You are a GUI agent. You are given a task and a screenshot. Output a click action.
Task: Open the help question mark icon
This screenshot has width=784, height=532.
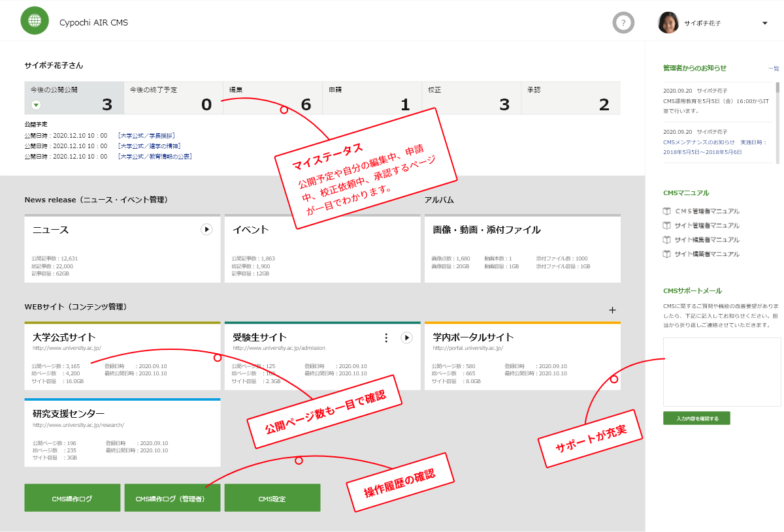click(x=623, y=23)
